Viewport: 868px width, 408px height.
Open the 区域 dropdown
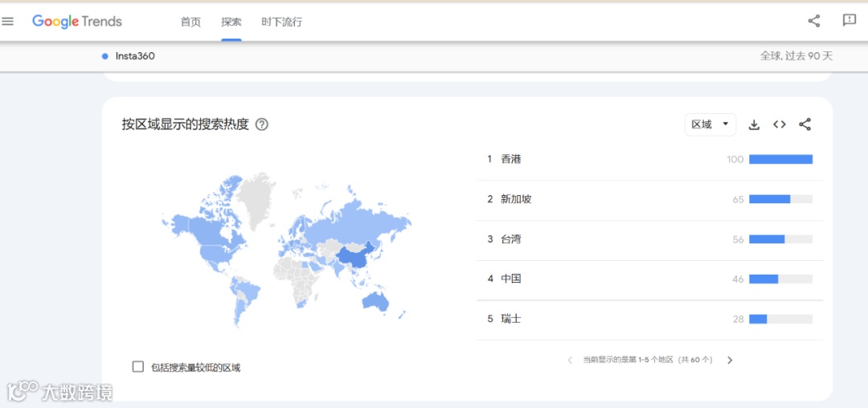[710, 124]
